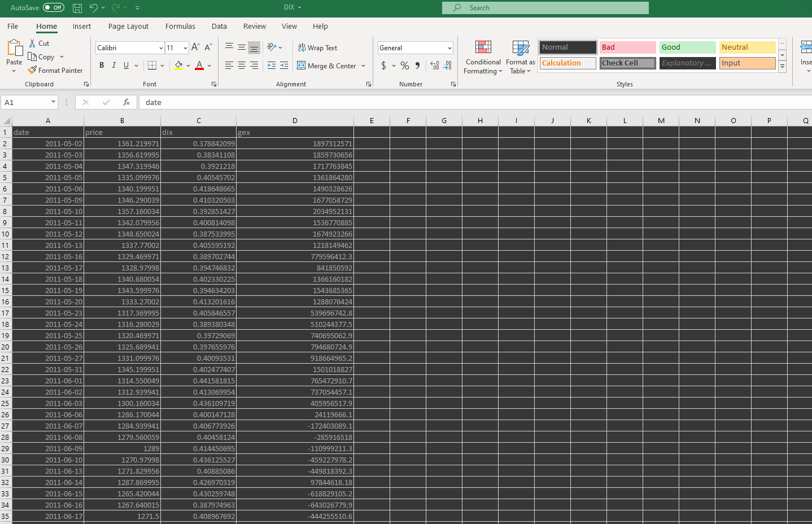Increase cell indent
Image resolution: width=812 pixels, height=524 pixels.
pos(284,65)
